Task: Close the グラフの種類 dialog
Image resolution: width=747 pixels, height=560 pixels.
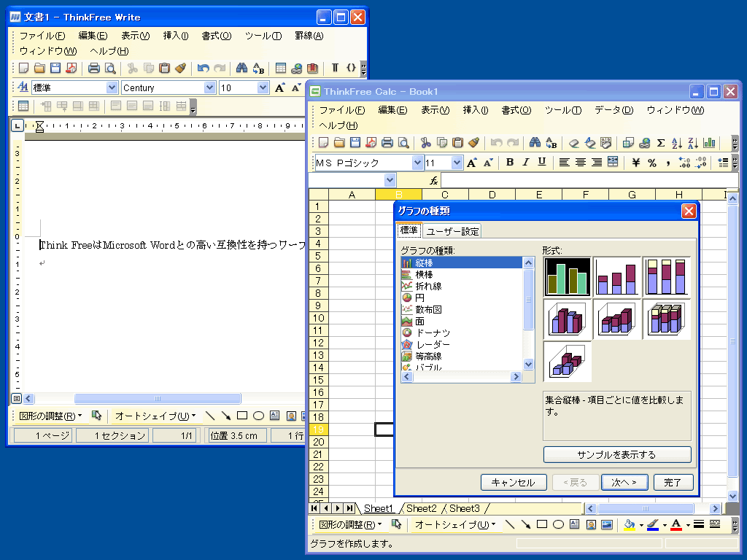Action: tap(689, 211)
